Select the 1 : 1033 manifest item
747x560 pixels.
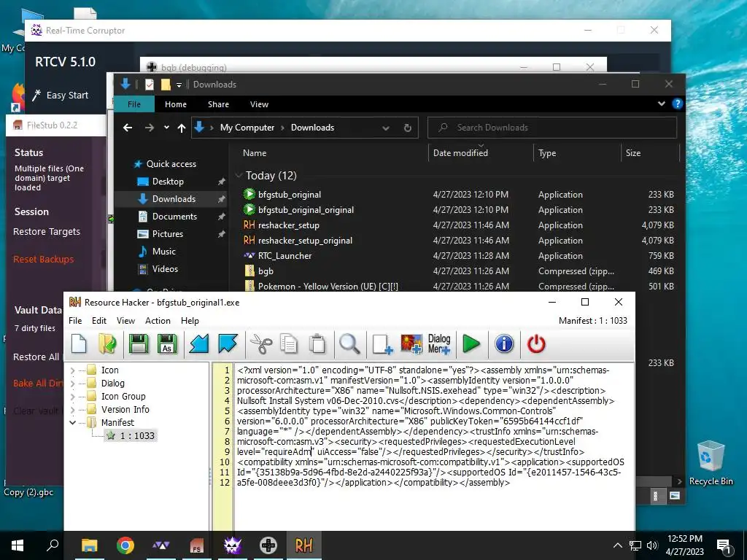pyautogui.click(x=131, y=436)
